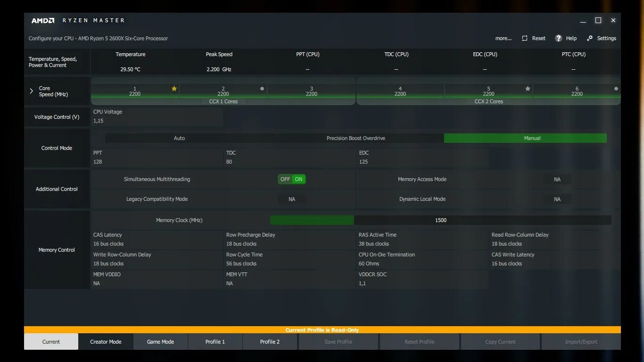Click the gray star on core 5
The width and height of the screenshot is (644, 362).
coord(528,88)
